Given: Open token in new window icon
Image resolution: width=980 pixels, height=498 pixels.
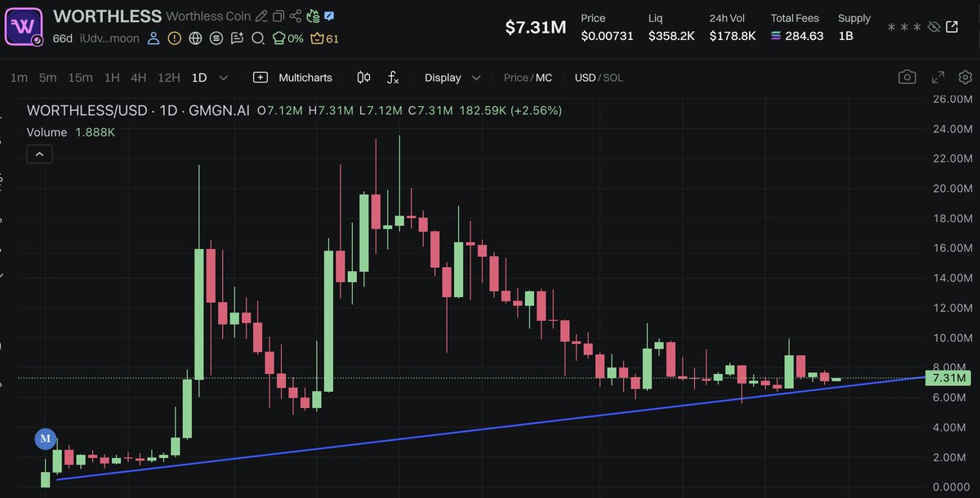Looking at the screenshot, I should [x=952, y=27].
